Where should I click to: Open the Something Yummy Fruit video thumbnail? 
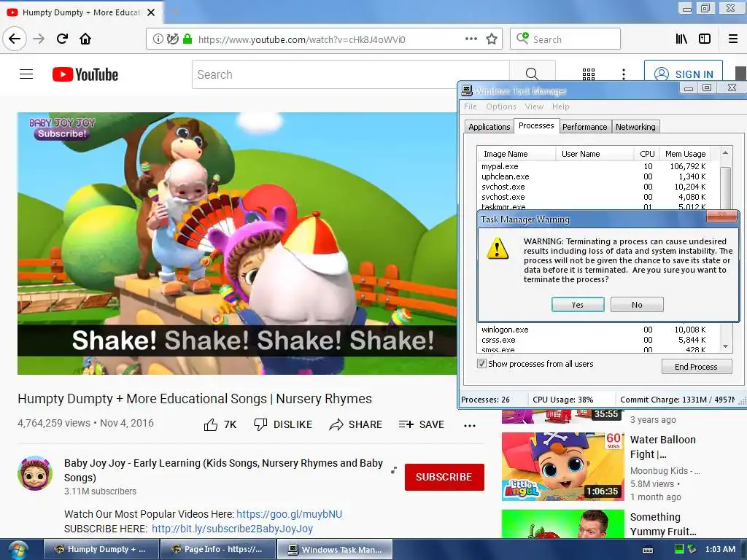point(562,524)
